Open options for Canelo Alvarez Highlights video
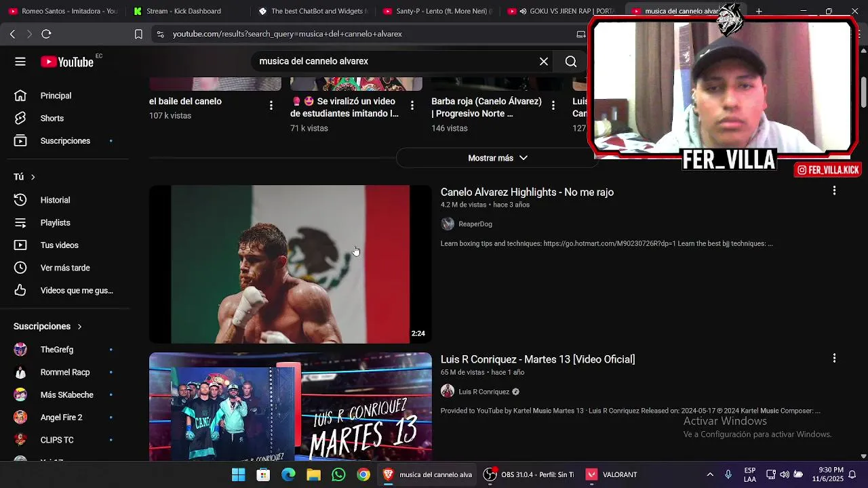The image size is (868, 488). pos(834,191)
